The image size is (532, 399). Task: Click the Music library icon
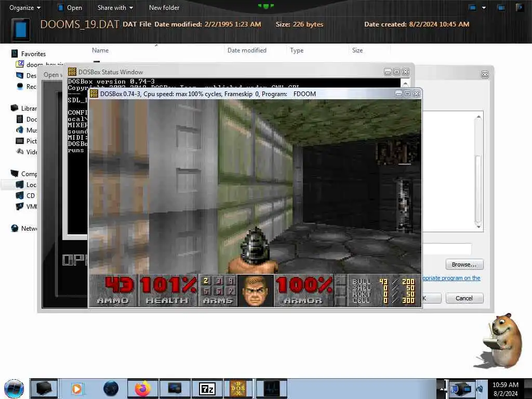(x=20, y=130)
